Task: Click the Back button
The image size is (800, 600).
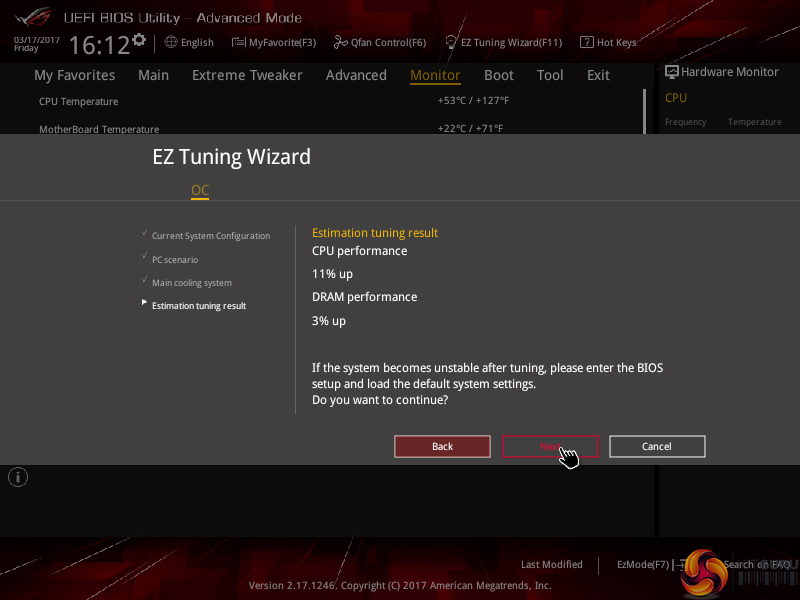Action: point(442,446)
